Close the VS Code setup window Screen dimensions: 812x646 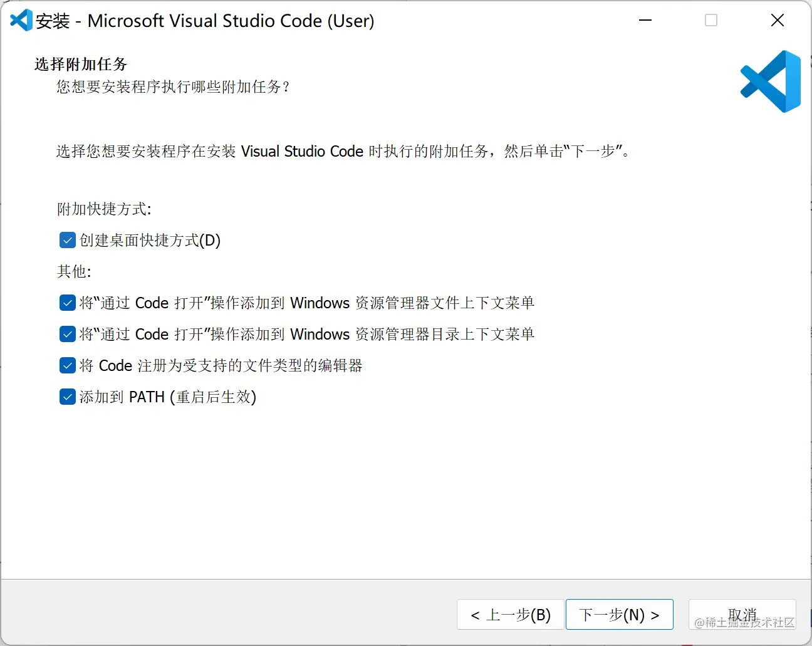pos(778,21)
